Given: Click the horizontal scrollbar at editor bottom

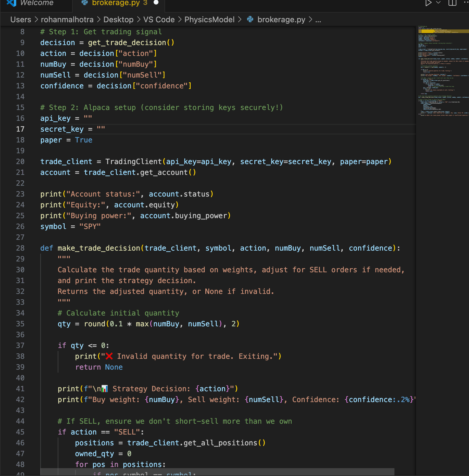Looking at the screenshot, I should 217,472.
